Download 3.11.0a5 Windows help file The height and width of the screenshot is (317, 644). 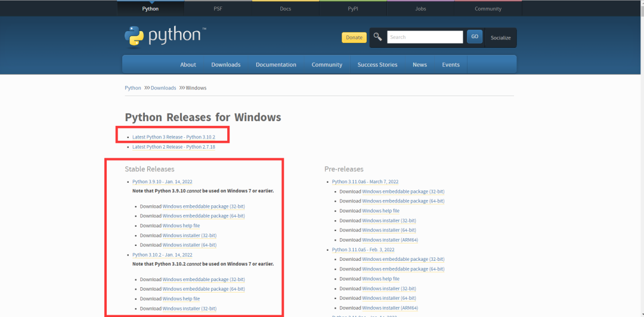[x=380, y=279]
